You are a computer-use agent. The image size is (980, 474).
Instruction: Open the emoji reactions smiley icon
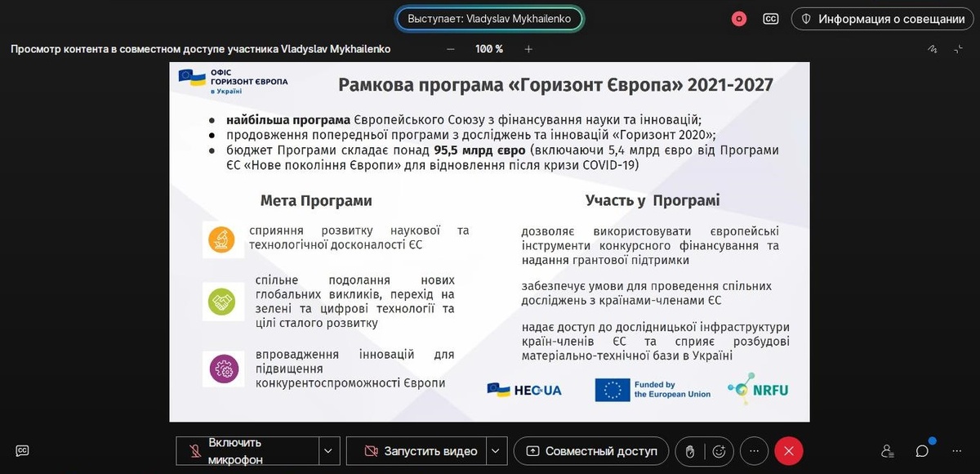click(x=719, y=451)
